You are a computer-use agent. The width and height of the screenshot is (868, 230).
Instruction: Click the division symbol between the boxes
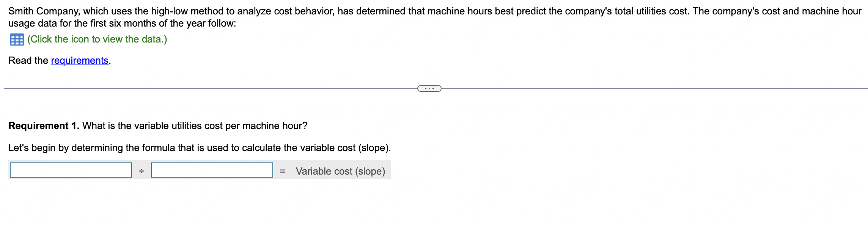pyautogui.click(x=141, y=171)
